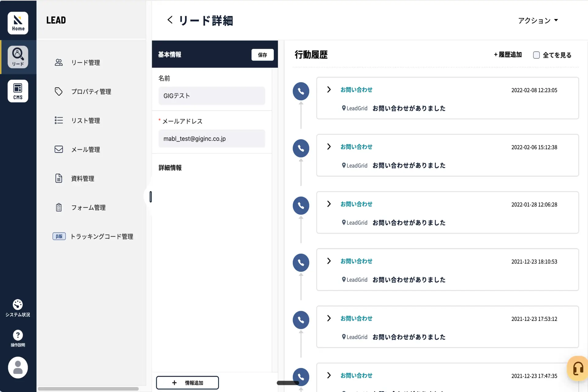Click the 名前 field containing GIGテスト
This screenshot has width=588, height=392.
click(x=212, y=96)
